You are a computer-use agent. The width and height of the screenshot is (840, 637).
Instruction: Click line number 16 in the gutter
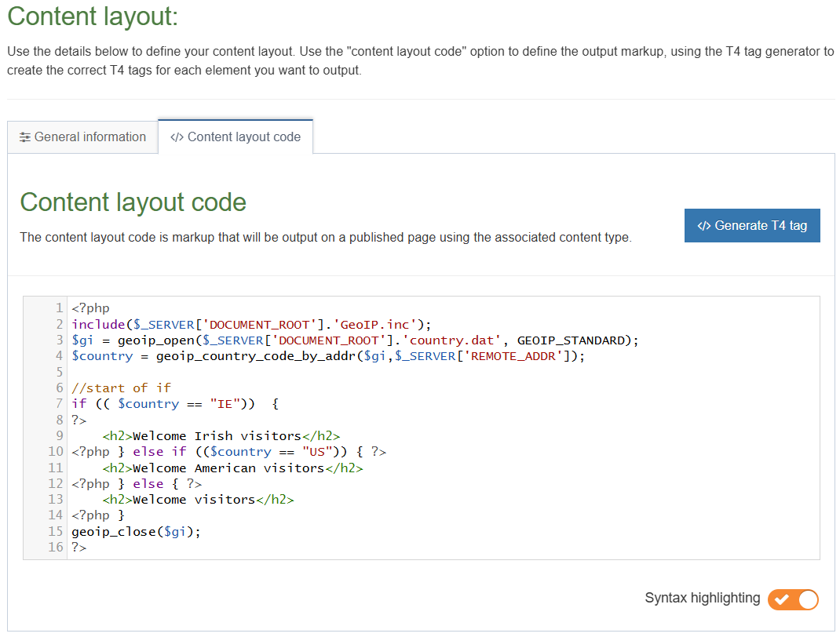(x=55, y=547)
